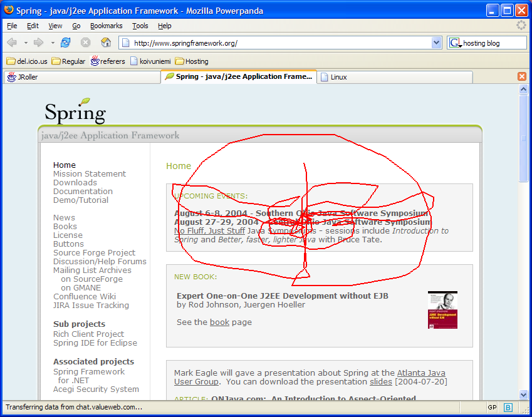532x417 pixels.
Task: Click the Spring logo image
Action: pyautogui.click(x=75, y=111)
